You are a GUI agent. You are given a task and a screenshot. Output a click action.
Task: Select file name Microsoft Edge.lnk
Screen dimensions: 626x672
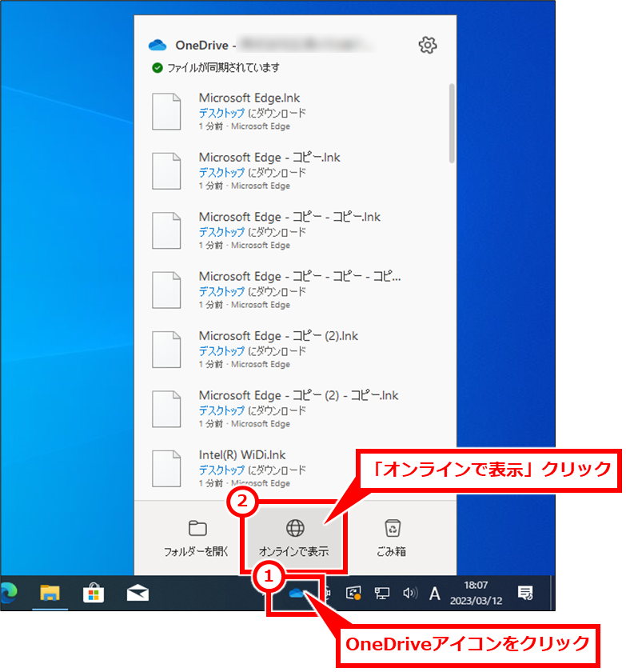tap(249, 98)
